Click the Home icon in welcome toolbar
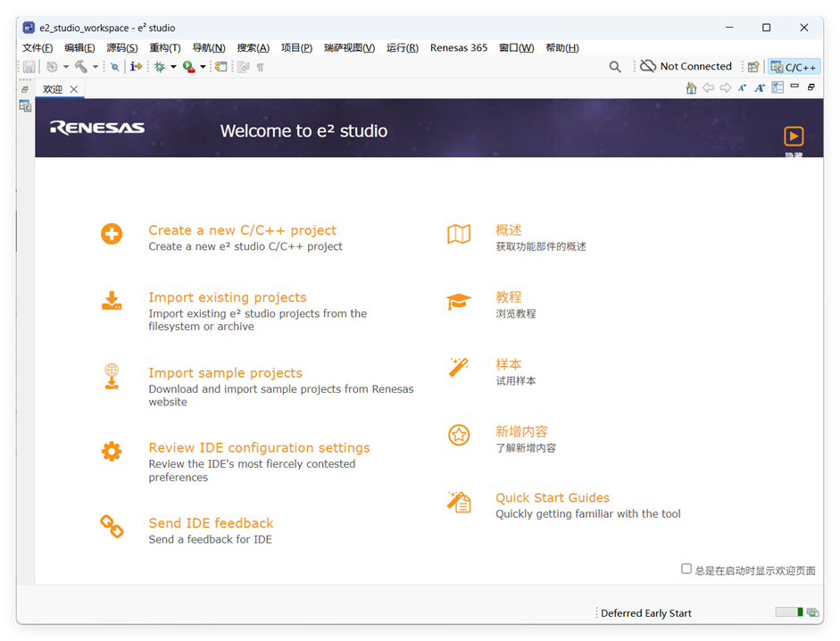 pyautogui.click(x=691, y=87)
